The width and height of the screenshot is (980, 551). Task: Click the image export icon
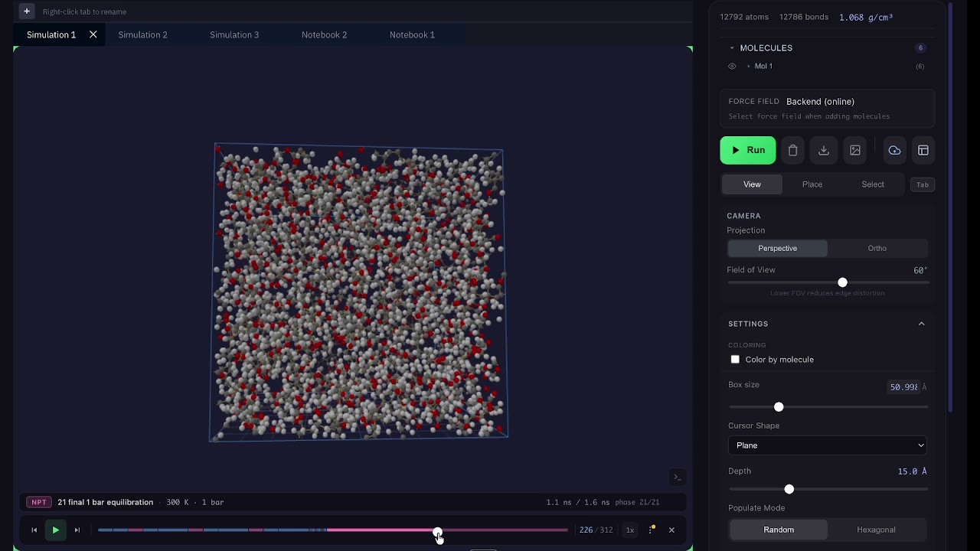[x=855, y=151]
